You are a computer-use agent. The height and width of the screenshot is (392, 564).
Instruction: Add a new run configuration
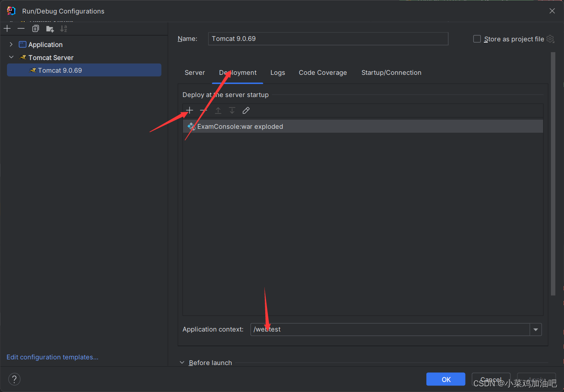click(x=7, y=29)
